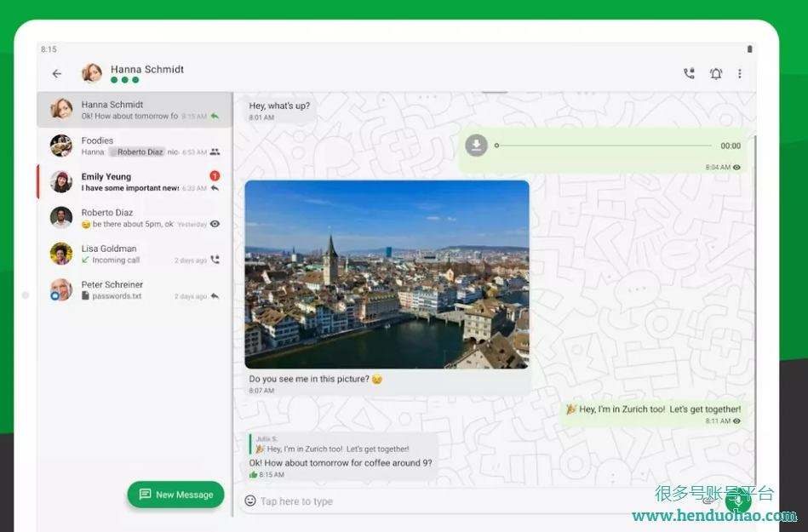Image resolution: width=808 pixels, height=532 pixels.
Task: Click the 00:00 voice message duration
Action: [x=731, y=146]
